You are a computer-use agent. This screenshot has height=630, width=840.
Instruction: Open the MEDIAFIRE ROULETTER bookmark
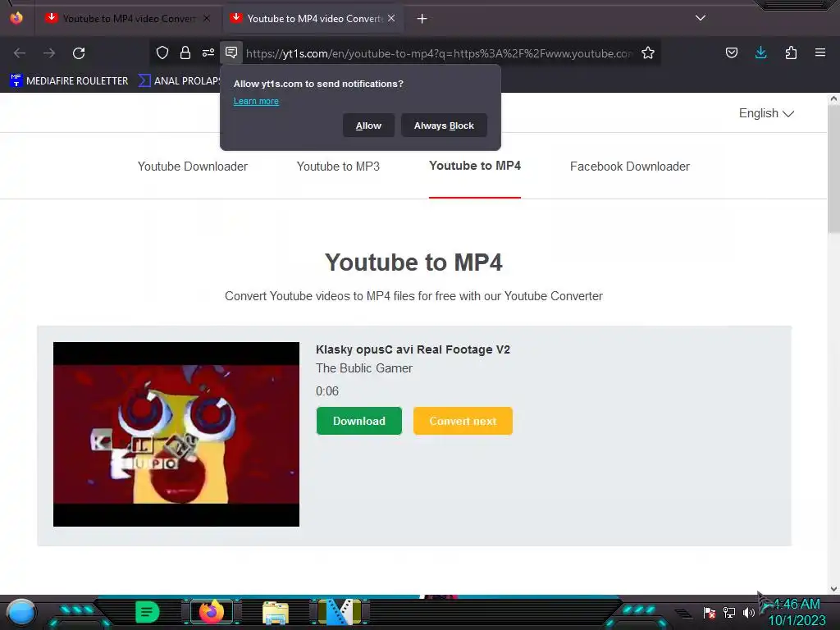coord(69,81)
